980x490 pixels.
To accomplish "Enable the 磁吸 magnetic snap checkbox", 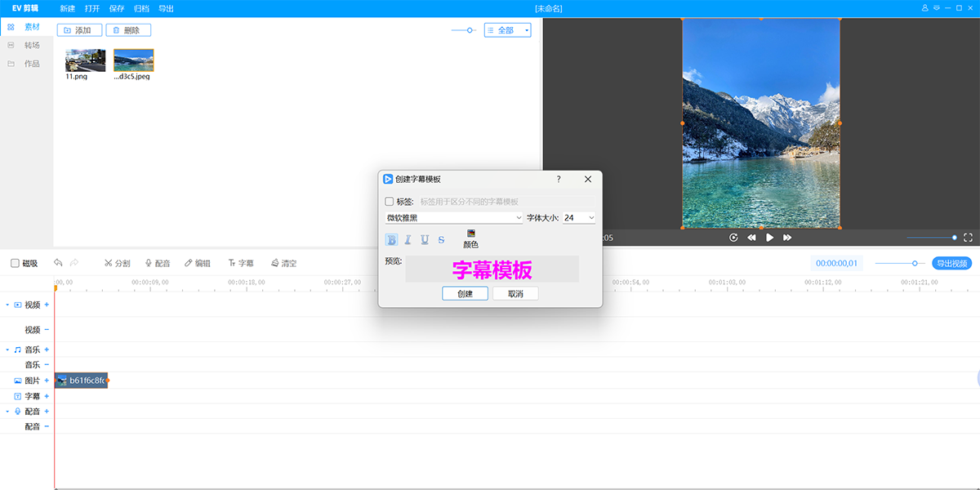I will 16,263.
